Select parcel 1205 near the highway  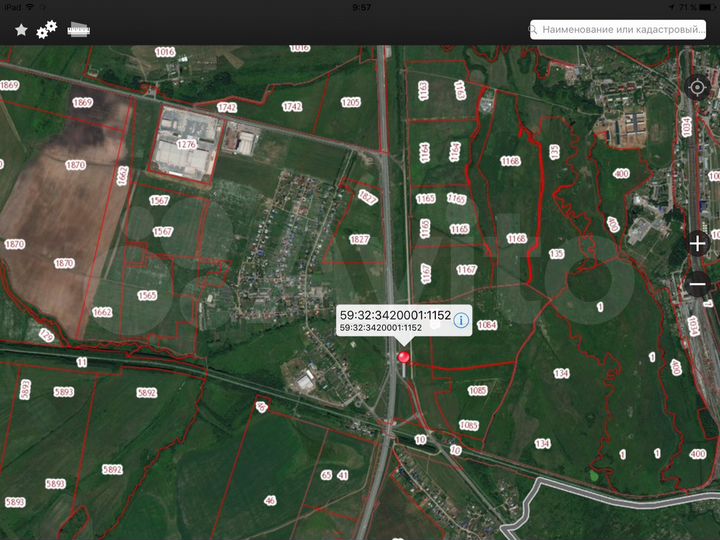(350, 102)
